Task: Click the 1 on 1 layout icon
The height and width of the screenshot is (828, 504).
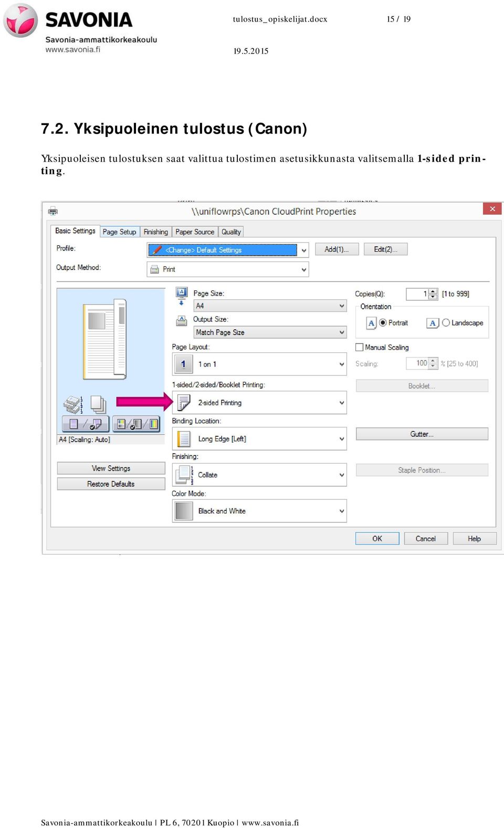Action: pyautogui.click(x=183, y=364)
